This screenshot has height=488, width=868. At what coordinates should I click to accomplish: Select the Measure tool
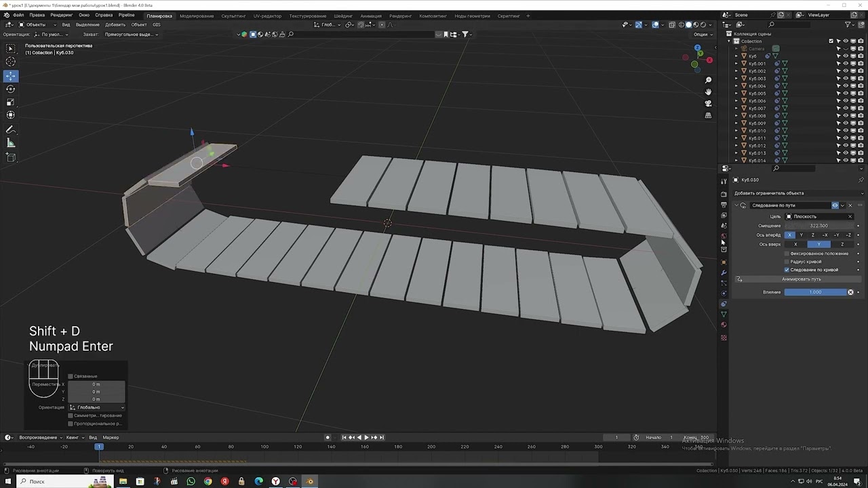10,143
